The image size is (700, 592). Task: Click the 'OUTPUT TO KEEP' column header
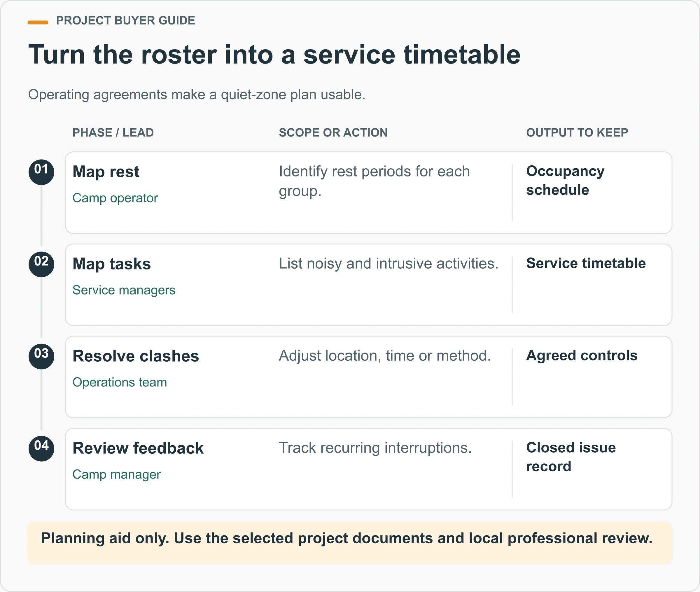pos(577,133)
